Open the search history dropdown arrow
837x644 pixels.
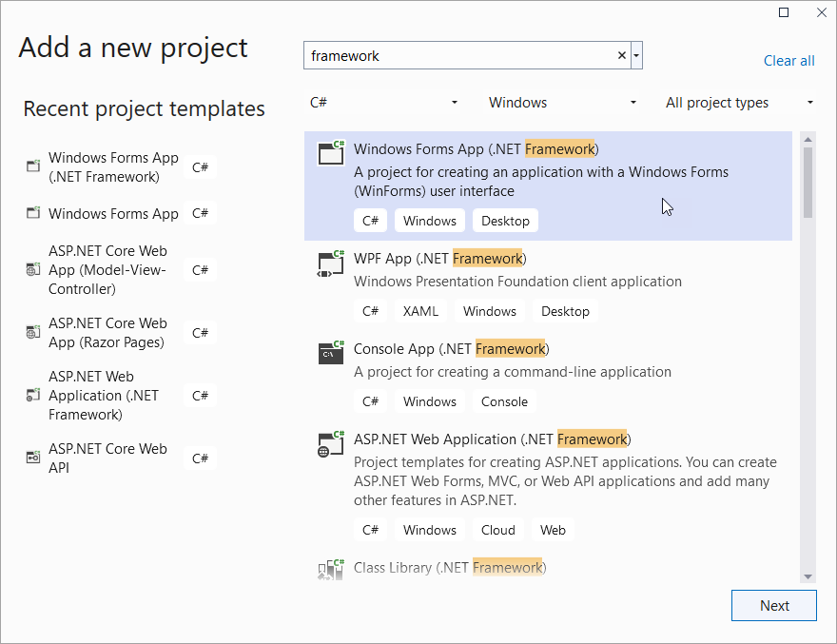(636, 55)
